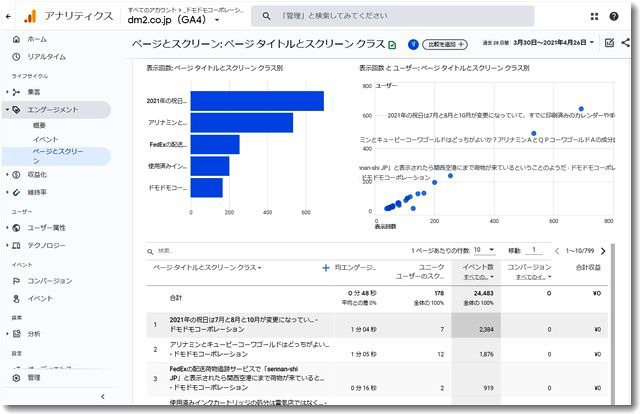This screenshot has height=414, width=640.
Task: Click the テクノロジー devices icon
Action: pos(16,245)
